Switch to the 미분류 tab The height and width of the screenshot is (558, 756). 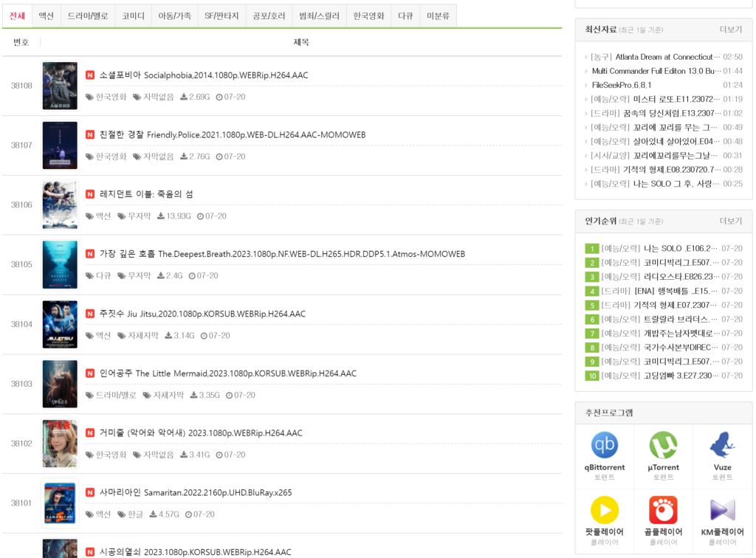pyautogui.click(x=439, y=16)
